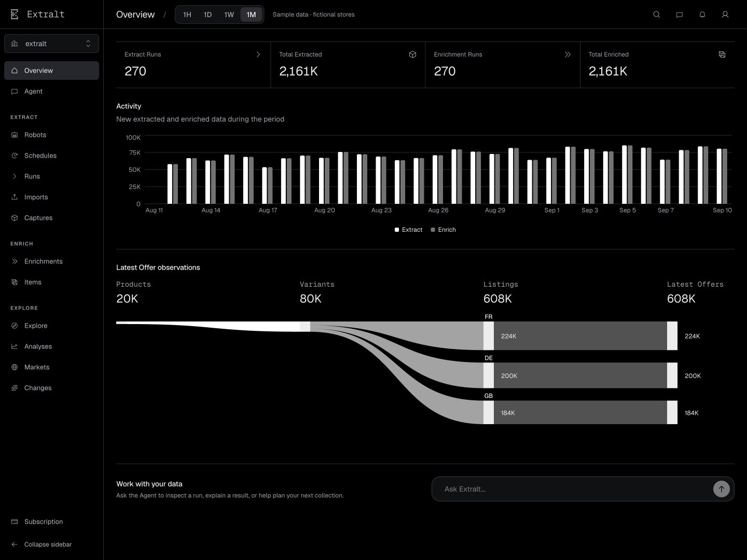747x560 pixels.
Task: Open the user profile icon
Action: (725, 15)
